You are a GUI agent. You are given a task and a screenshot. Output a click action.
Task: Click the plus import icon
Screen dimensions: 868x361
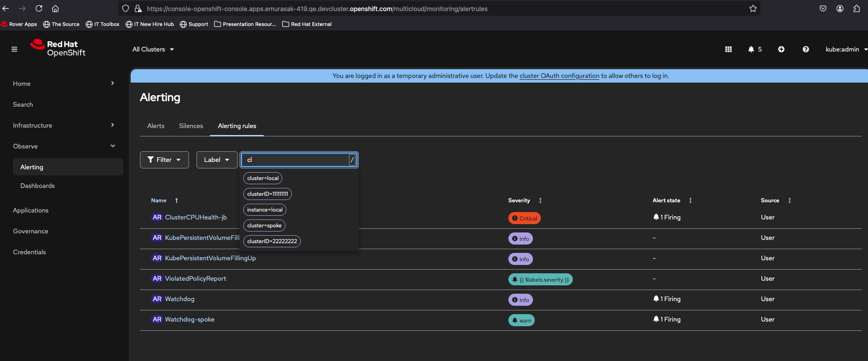pyautogui.click(x=781, y=49)
